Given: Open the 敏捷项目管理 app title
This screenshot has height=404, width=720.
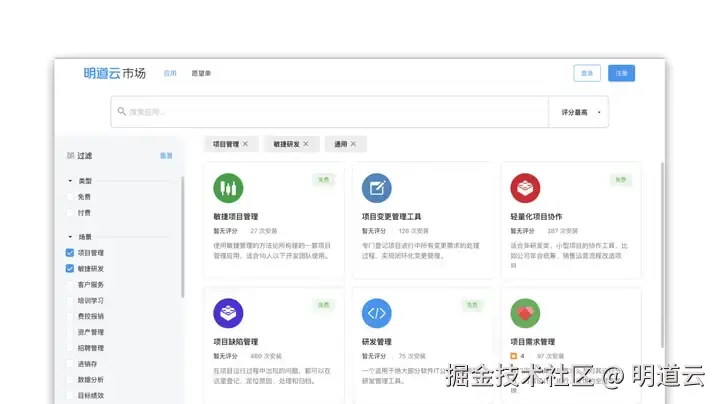Looking at the screenshot, I should point(236,216).
